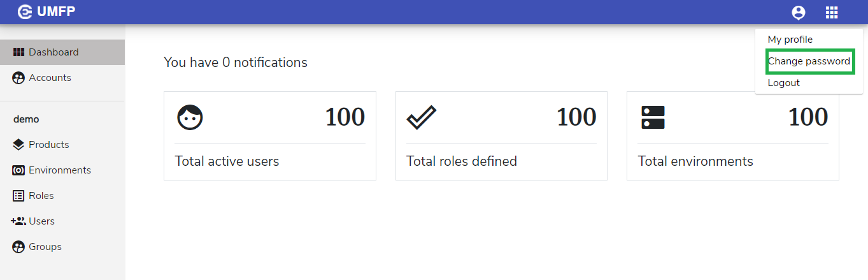The height and width of the screenshot is (280, 868).
Task: Open the apps grid icon
Action: pos(832,12)
